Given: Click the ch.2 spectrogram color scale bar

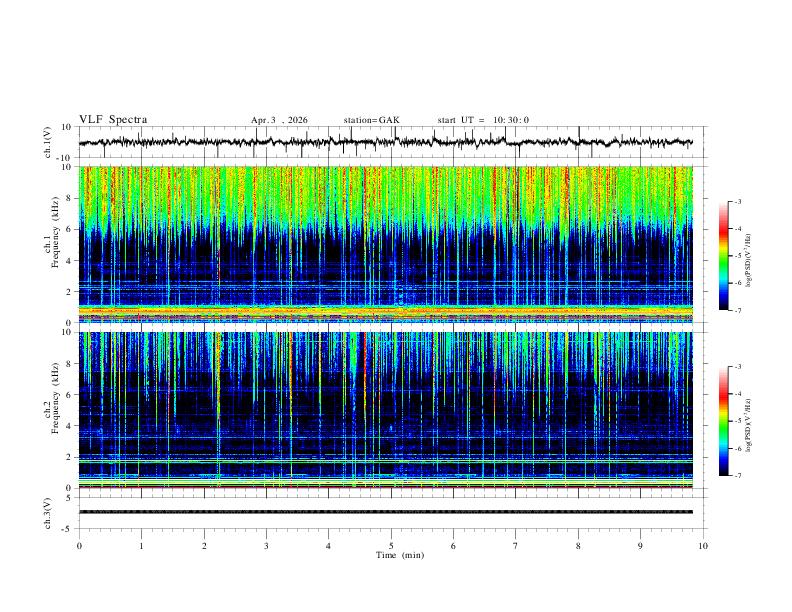Looking at the screenshot, I should [x=723, y=421].
